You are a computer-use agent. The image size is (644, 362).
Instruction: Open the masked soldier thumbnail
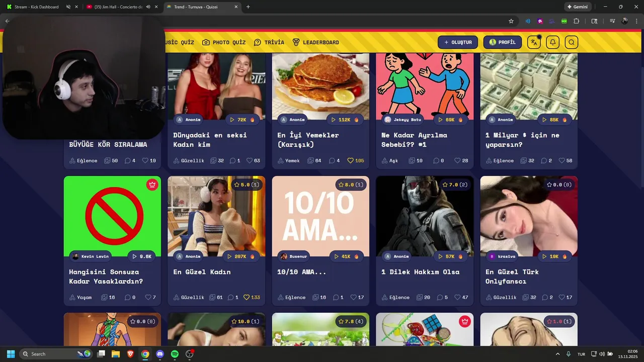(x=425, y=216)
